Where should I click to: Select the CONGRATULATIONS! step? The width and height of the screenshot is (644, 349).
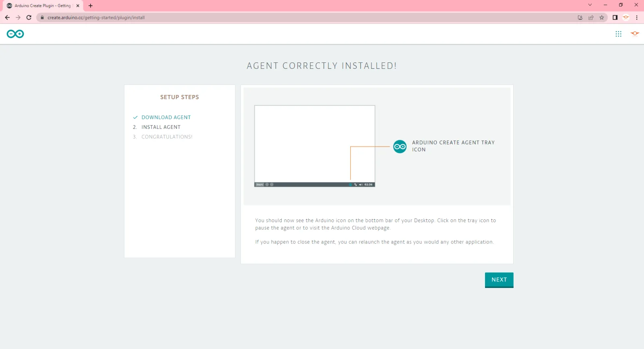coord(167,137)
